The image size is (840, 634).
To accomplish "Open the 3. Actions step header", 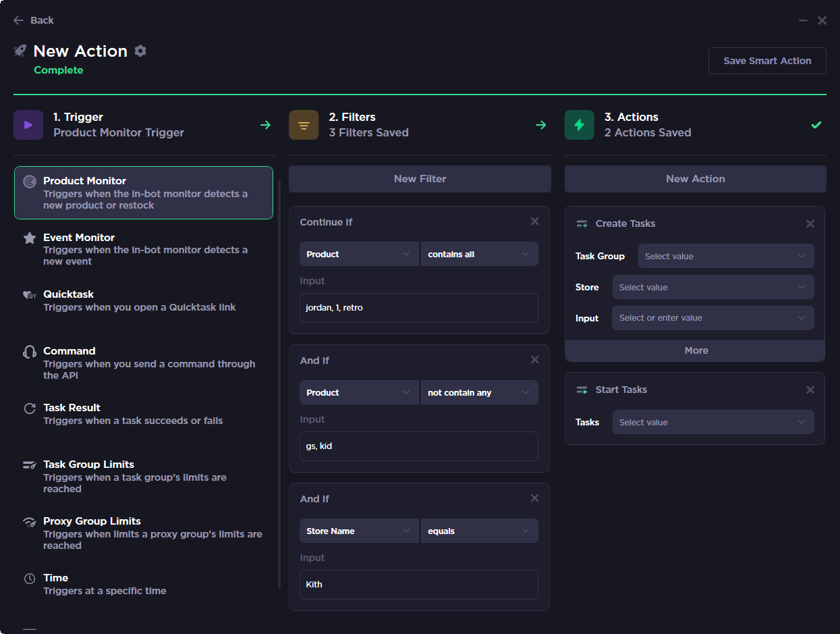I will 695,125.
